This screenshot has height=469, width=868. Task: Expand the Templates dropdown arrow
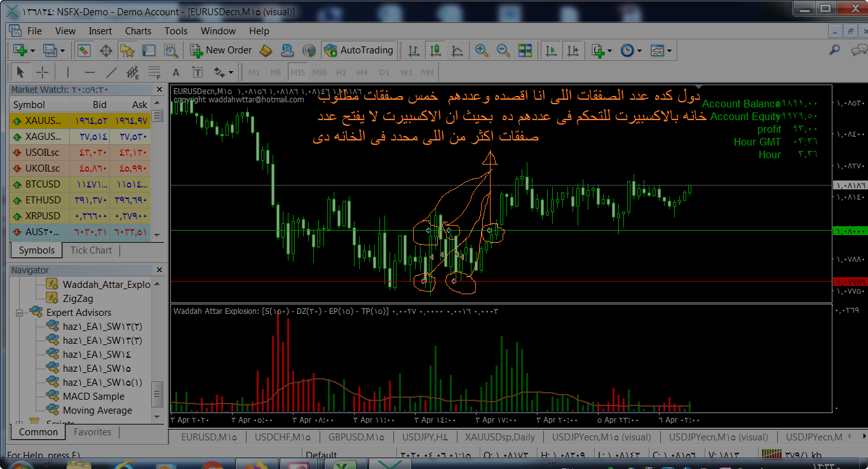pyautogui.click(x=669, y=51)
